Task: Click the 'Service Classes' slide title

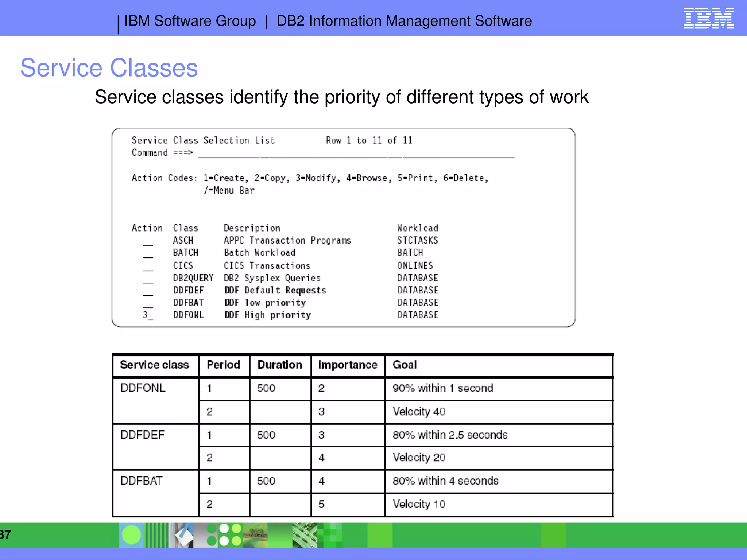Action: coord(109,68)
